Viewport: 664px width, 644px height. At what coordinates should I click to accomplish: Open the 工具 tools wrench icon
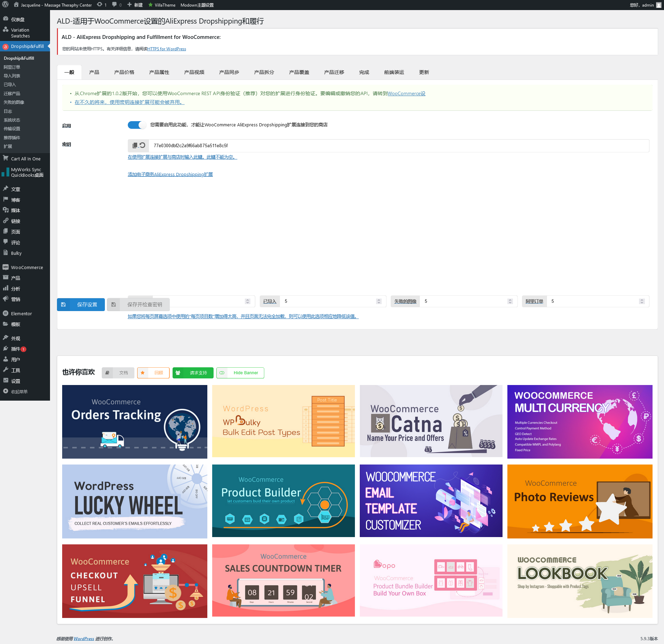pyautogui.click(x=6, y=370)
